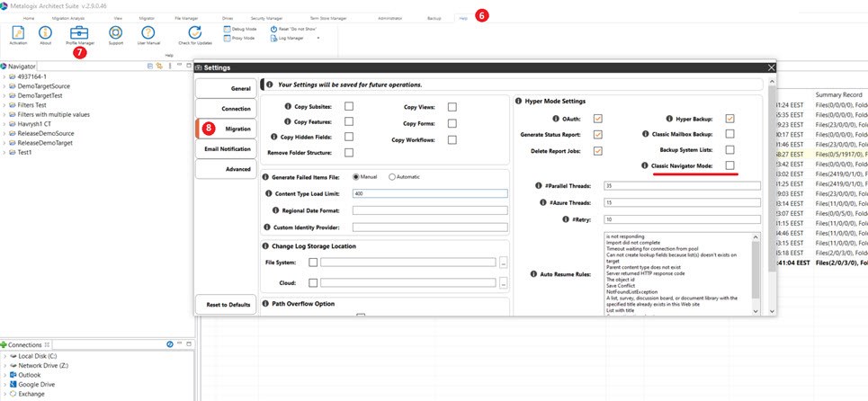
Task: Click the File System browse button
Action: tap(503, 263)
